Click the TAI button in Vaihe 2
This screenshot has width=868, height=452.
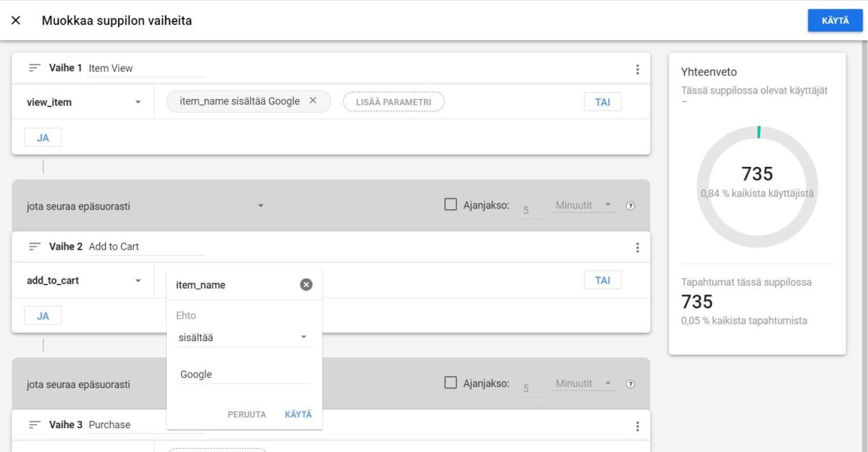[602, 280]
